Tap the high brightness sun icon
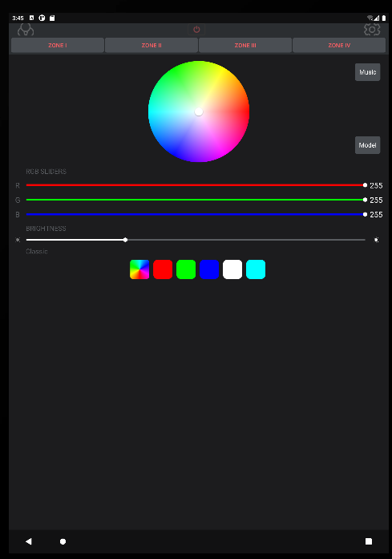Screen dimensions: 392x559 376,240
